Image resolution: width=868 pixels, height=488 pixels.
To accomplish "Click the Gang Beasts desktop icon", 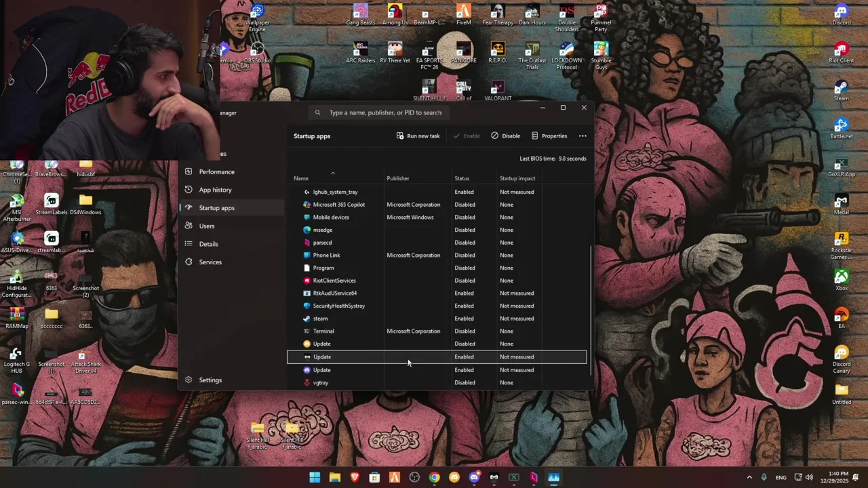I will (x=361, y=16).
